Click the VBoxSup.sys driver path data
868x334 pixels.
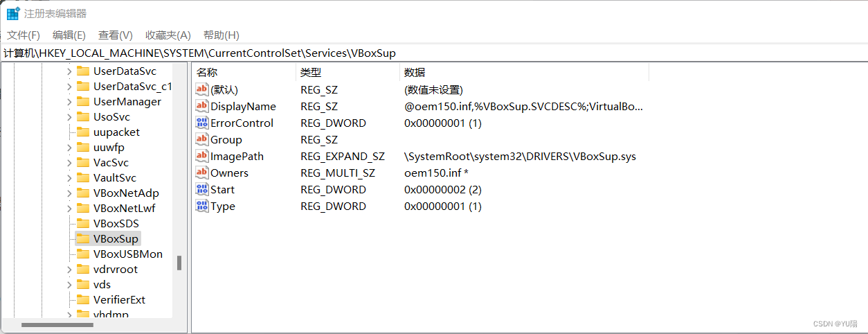pyautogui.click(x=520, y=156)
